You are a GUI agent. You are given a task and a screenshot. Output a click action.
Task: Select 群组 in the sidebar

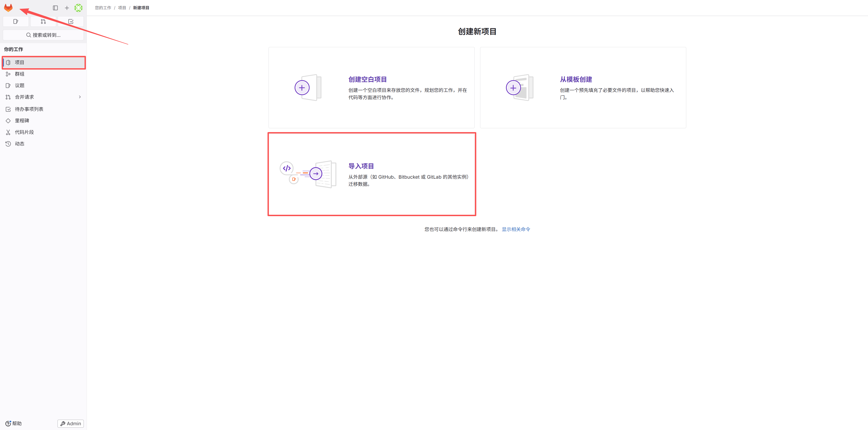click(x=43, y=74)
